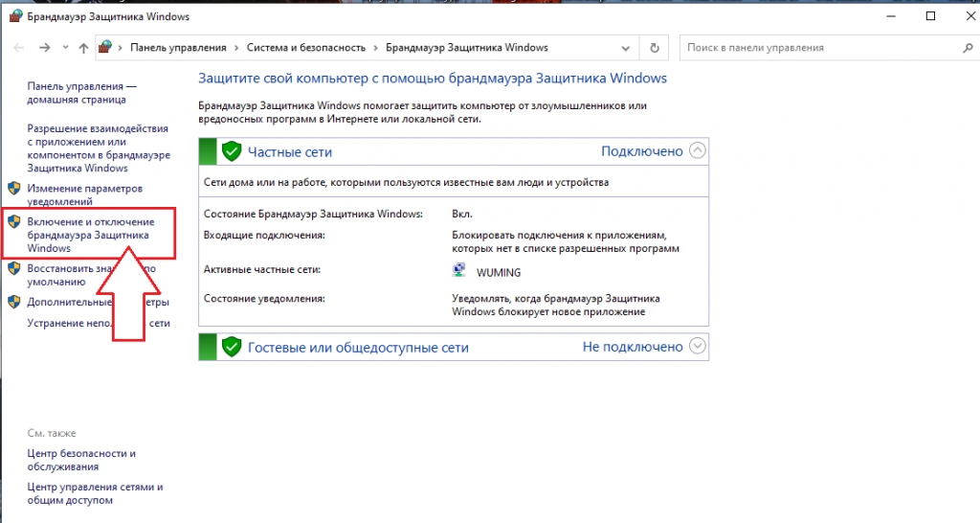Refresh the page with the refresh button
Image resolution: width=980 pixels, height=523 pixels.
tap(655, 48)
